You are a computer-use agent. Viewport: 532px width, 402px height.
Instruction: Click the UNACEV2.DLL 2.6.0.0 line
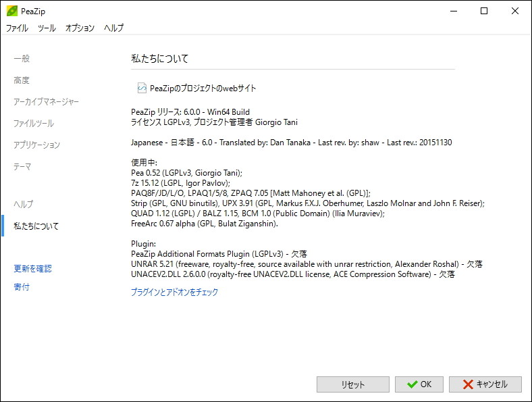click(293, 274)
